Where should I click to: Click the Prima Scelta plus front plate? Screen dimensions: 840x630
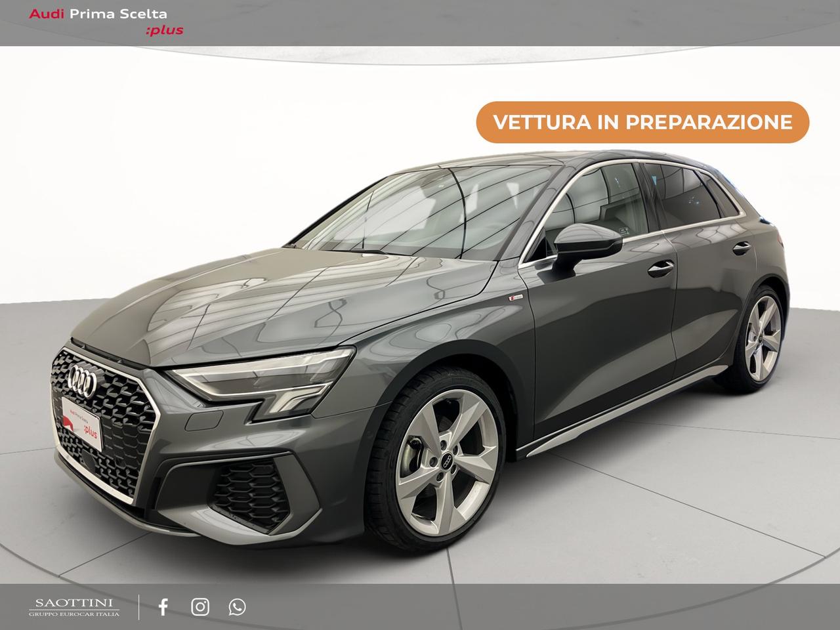82,423
